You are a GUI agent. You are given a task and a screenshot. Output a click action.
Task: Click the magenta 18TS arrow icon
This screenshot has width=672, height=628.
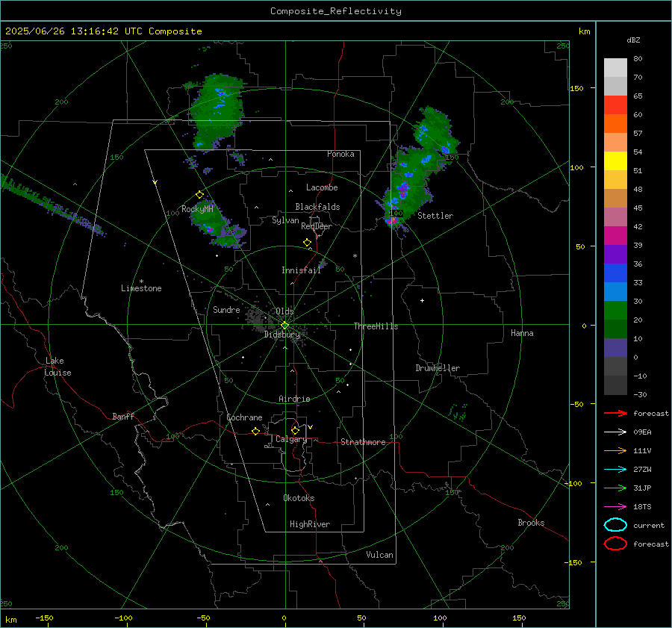click(615, 507)
